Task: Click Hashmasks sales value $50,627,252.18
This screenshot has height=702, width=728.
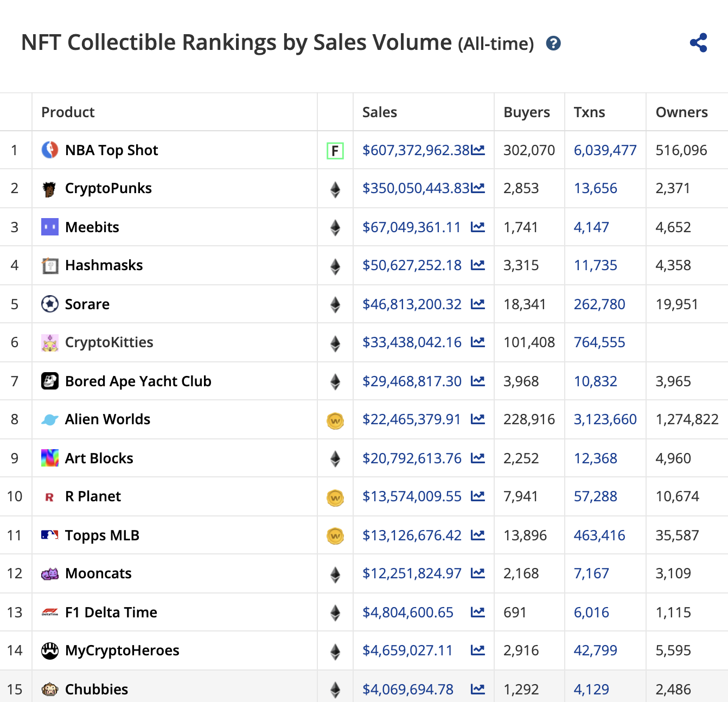Action: click(x=412, y=265)
